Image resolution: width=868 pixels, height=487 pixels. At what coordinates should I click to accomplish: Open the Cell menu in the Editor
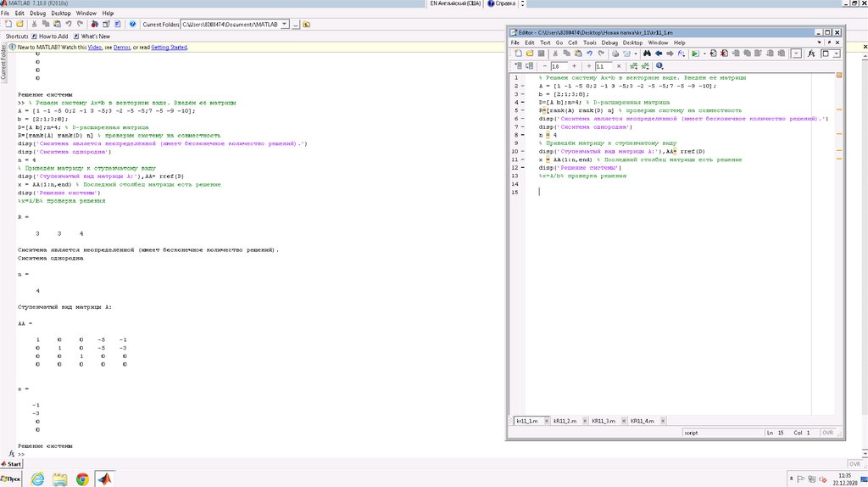(572, 42)
